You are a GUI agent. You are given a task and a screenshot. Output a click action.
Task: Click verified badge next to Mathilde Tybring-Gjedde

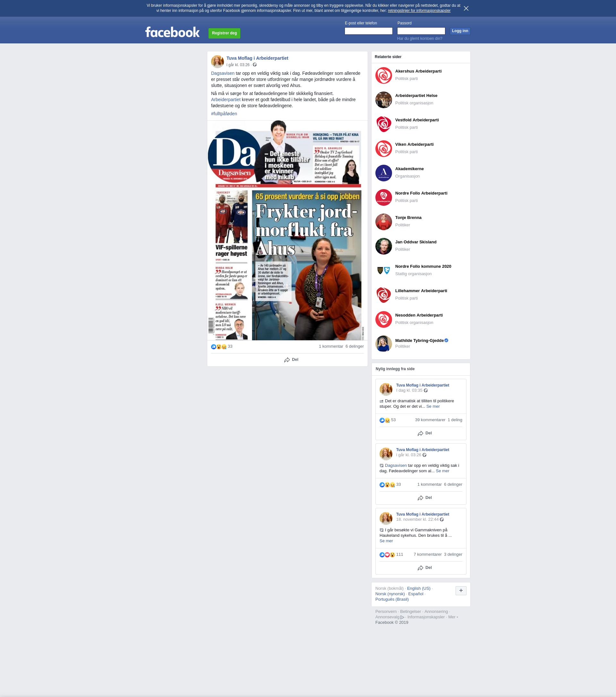point(446,340)
